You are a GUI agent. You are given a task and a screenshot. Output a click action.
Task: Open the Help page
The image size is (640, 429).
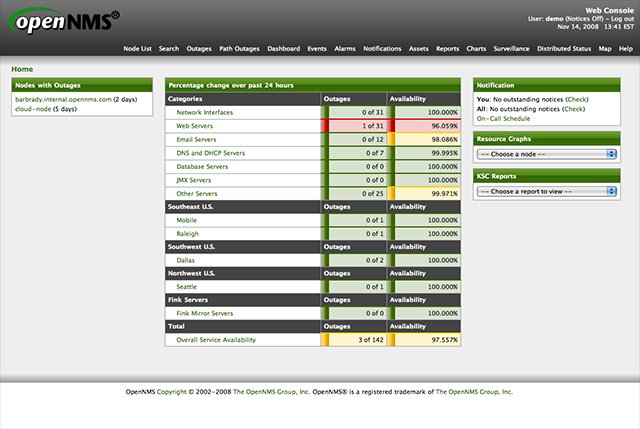(625, 49)
